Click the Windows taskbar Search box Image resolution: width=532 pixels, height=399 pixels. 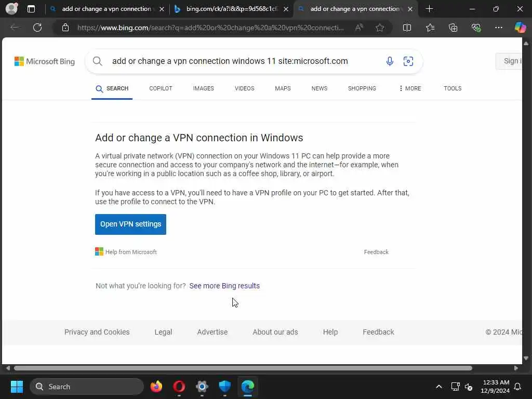87,387
